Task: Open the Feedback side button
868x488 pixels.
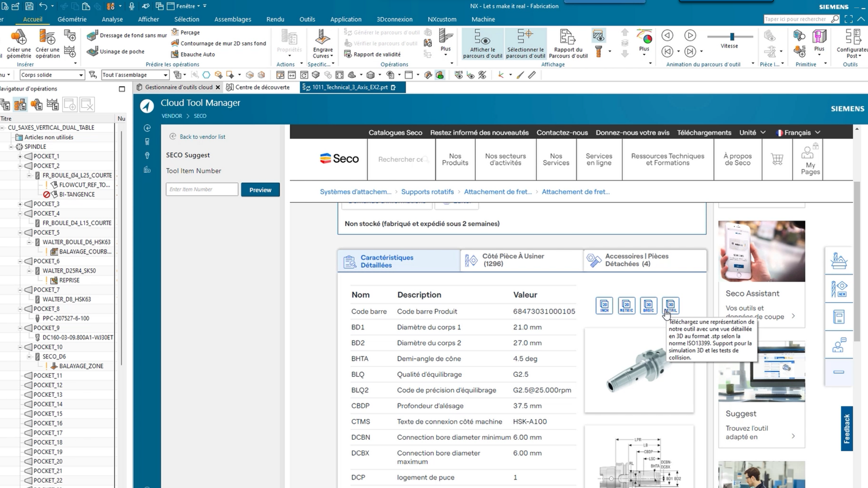Action: click(847, 429)
